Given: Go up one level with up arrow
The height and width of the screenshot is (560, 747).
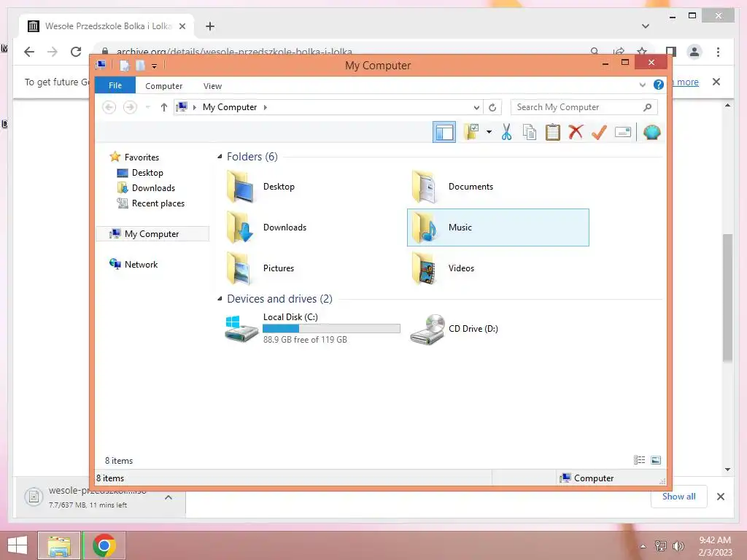Looking at the screenshot, I should (x=164, y=107).
